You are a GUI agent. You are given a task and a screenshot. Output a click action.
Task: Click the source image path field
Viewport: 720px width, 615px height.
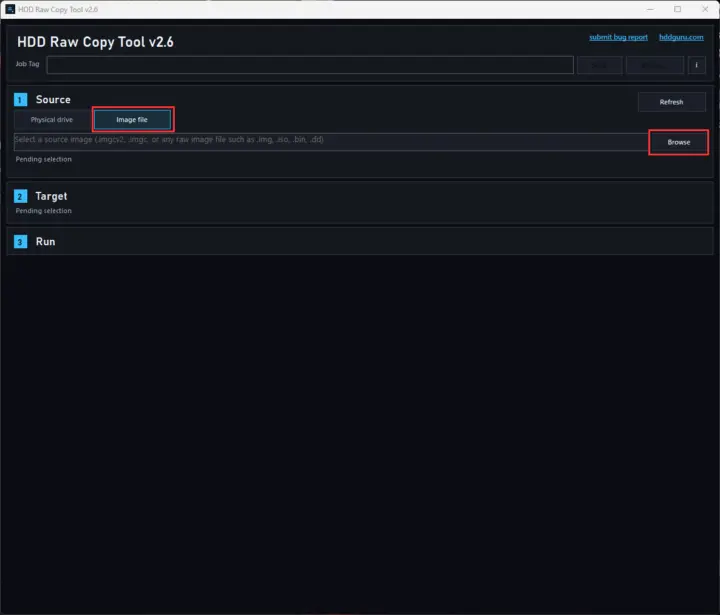point(331,142)
